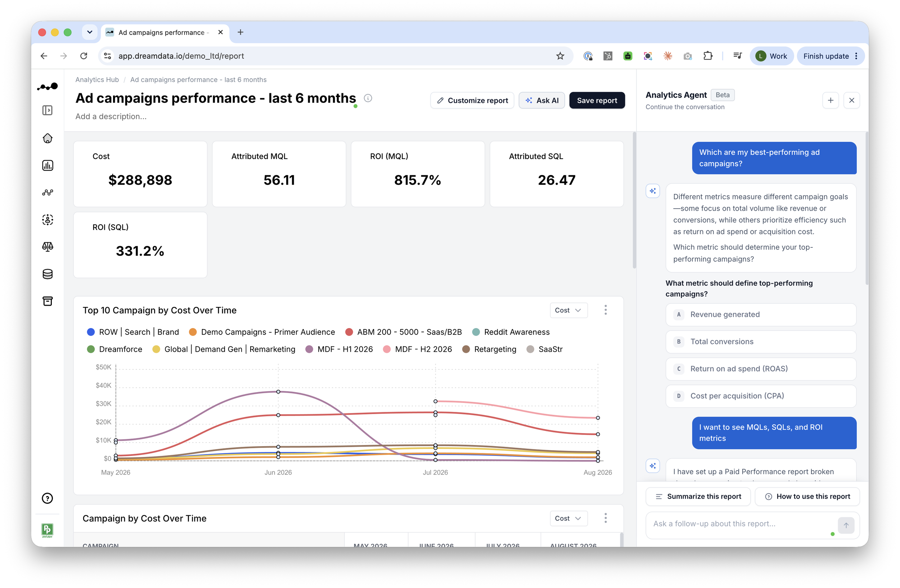Open the archive box sidebar icon

click(47, 301)
